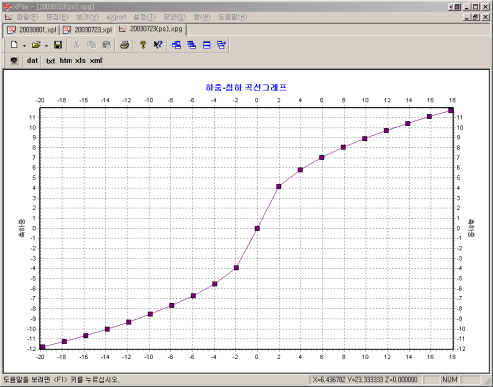
Task: Tile windows horizontally with the toolbar icon
Action: click(x=207, y=45)
